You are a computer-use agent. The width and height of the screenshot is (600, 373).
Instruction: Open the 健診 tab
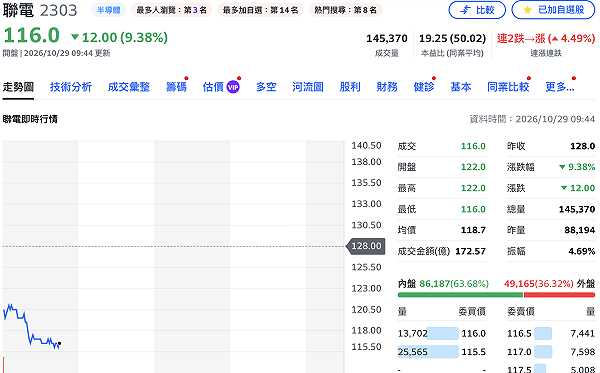coord(424,87)
